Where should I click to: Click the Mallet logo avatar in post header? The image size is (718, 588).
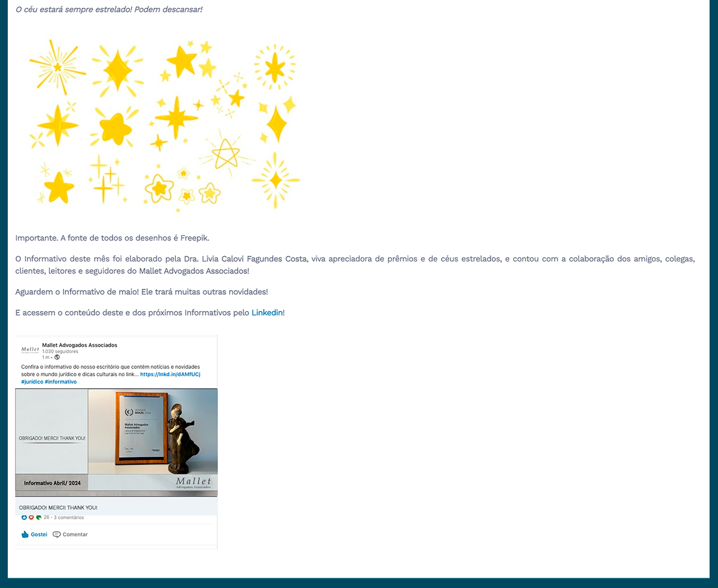click(x=30, y=349)
